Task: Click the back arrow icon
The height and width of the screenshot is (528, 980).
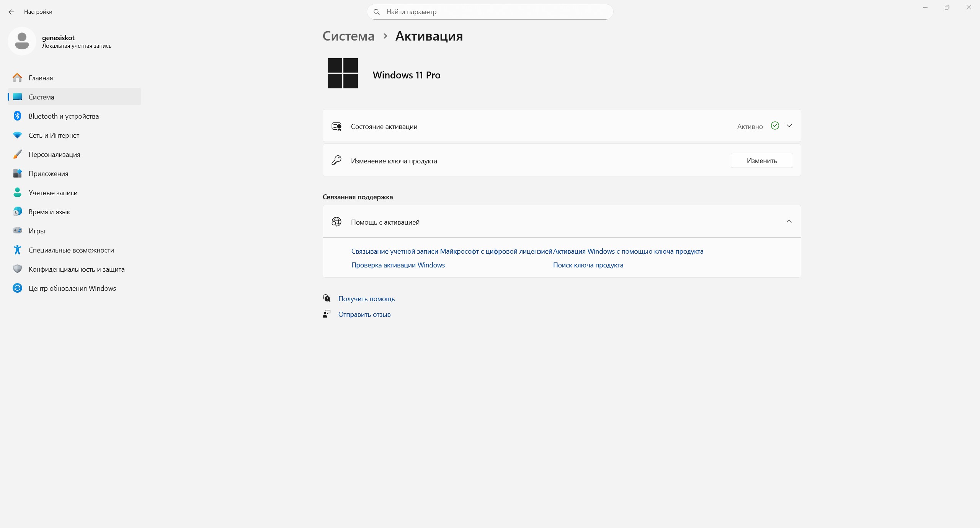Action: point(11,12)
